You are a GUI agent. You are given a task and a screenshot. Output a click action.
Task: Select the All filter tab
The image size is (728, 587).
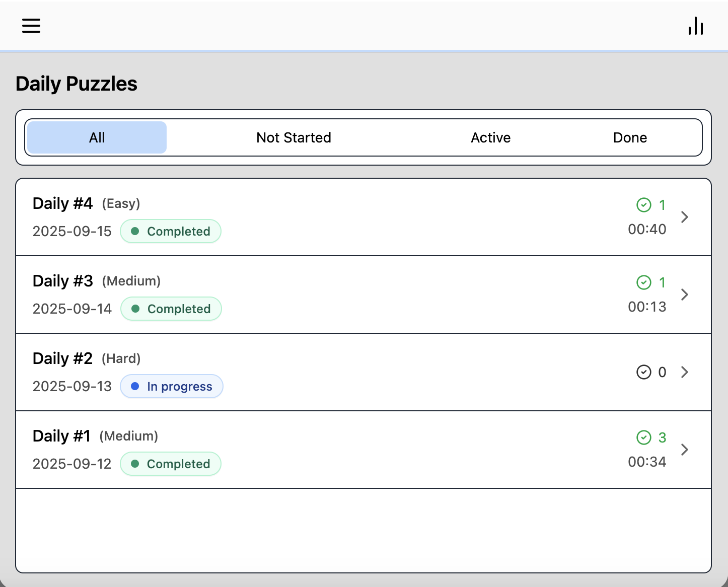tap(97, 137)
